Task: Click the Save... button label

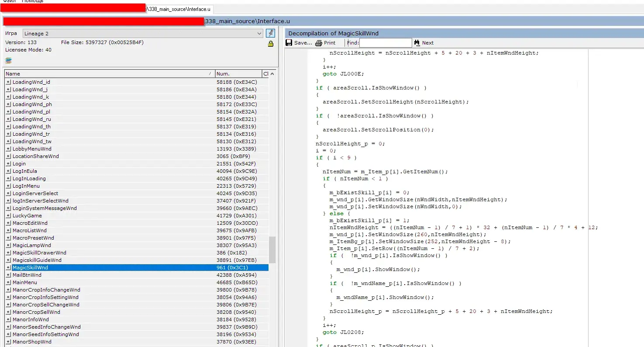Action: pyautogui.click(x=303, y=43)
